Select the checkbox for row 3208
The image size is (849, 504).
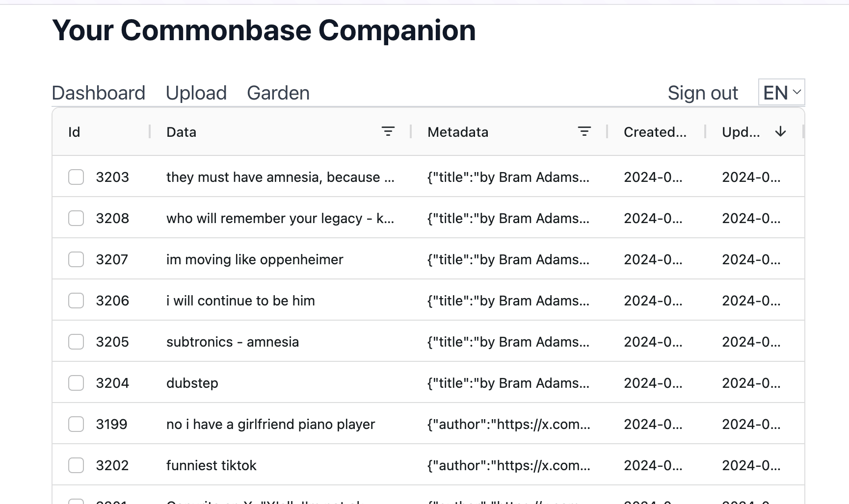point(76,218)
